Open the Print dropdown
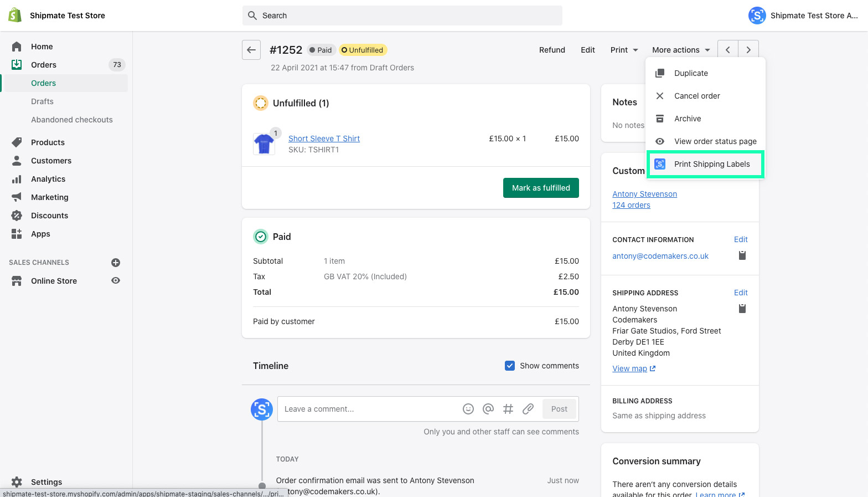The width and height of the screenshot is (868, 497). 624,50
